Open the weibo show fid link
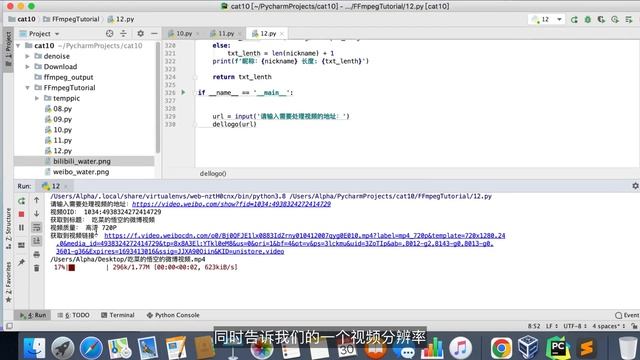The width and height of the screenshot is (640, 360). [x=231, y=204]
